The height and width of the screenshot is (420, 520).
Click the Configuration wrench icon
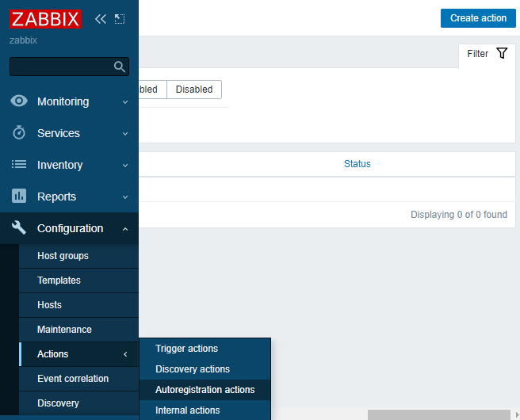tap(20, 228)
